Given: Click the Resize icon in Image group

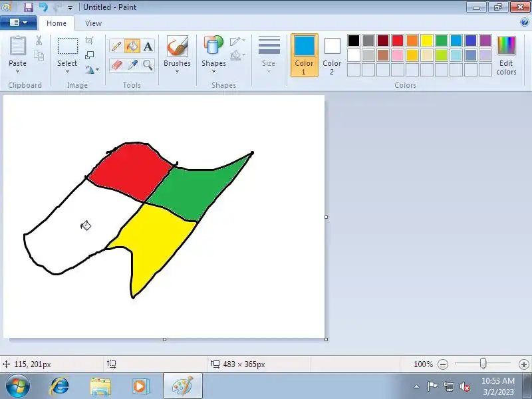Looking at the screenshot, I should [89, 55].
